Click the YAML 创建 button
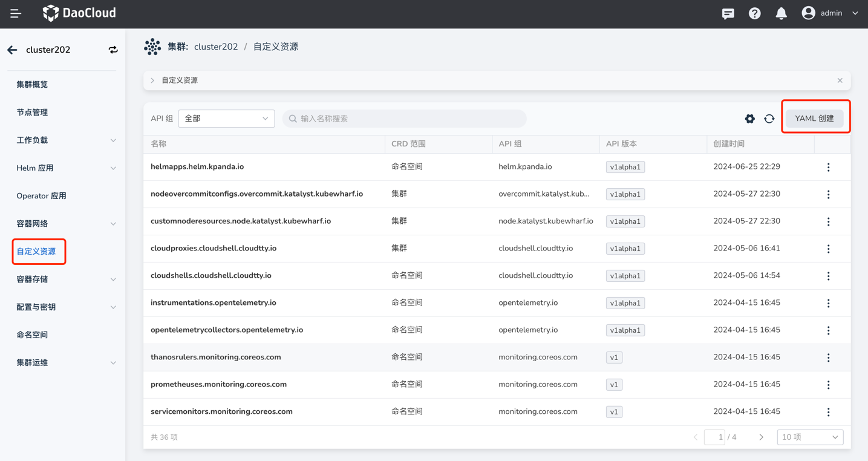The image size is (868, 461). point(814,119)
